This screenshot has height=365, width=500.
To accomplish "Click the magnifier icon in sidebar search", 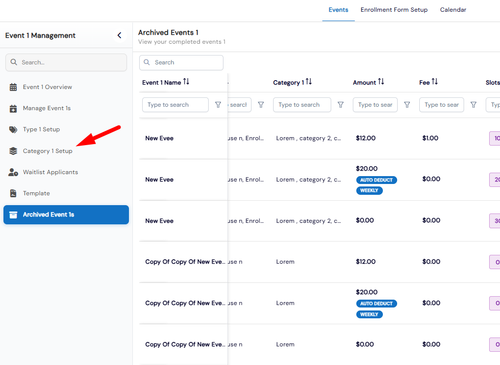I will point(14,62).
